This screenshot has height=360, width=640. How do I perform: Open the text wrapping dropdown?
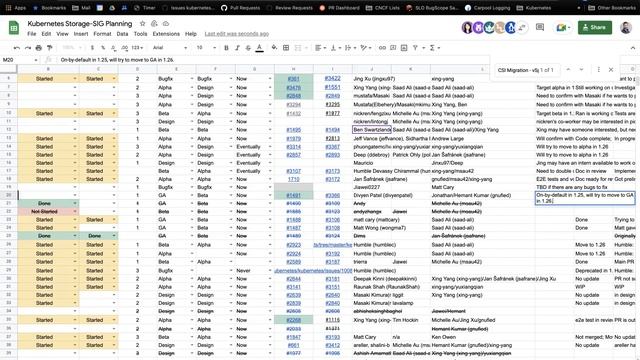pyautogui.click(x=350, y=48)
